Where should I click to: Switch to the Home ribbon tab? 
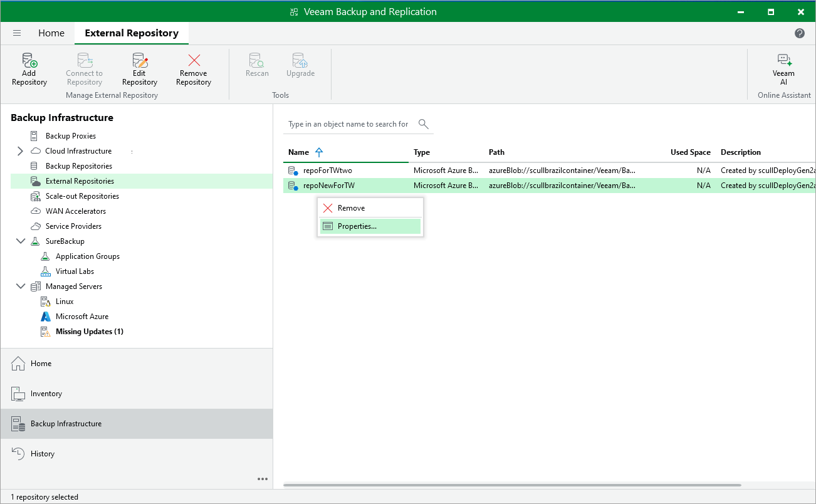51,33
